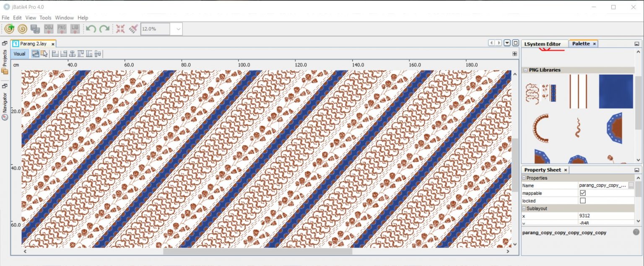
Task: Select the cleanup brush icon
Action: [133, 29]
